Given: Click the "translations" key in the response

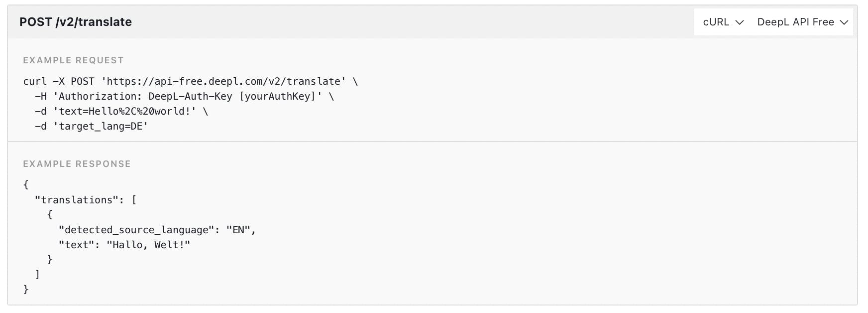Looking at the screenshot, I should (x=77, y=200).
